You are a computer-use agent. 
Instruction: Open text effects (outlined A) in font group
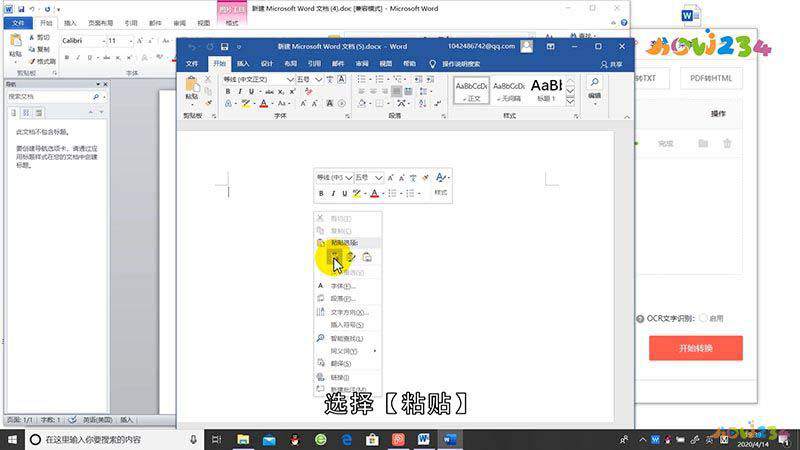[228, 104]
